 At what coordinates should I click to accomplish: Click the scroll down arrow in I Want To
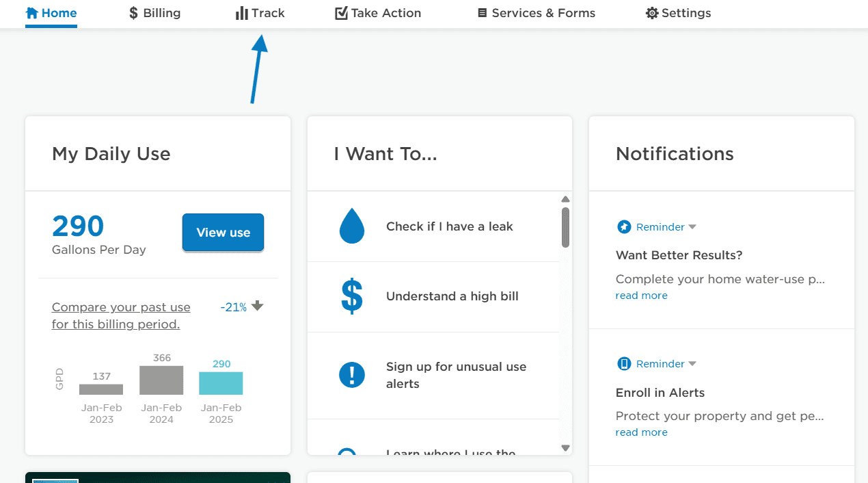pos(565,448)
